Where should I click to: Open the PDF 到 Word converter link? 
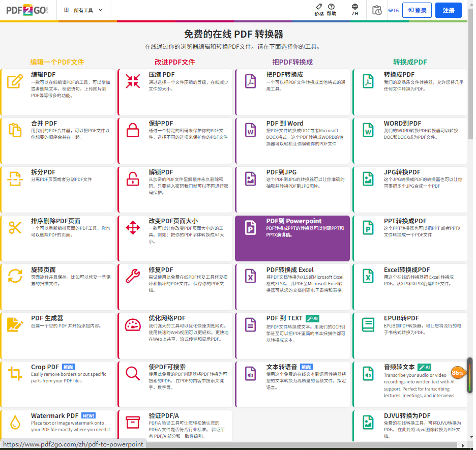point(285,124)
